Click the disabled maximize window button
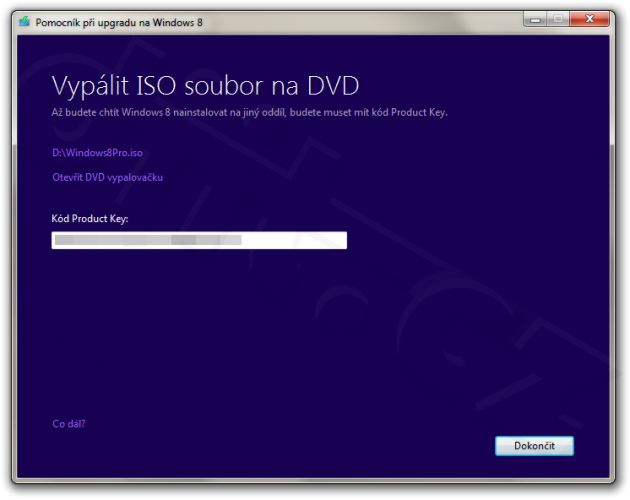The width and height of the screenshot is (630, 500). (x=558, y=19)
